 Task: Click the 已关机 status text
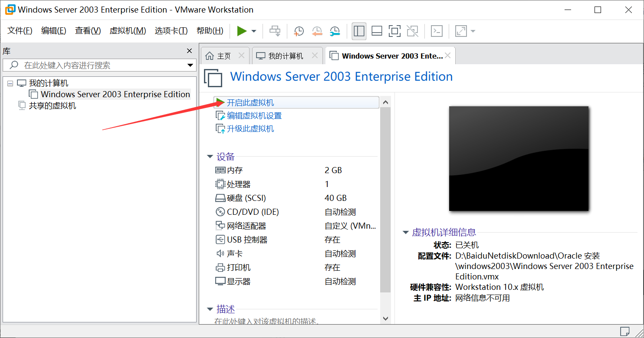click(x=467, y=245)
